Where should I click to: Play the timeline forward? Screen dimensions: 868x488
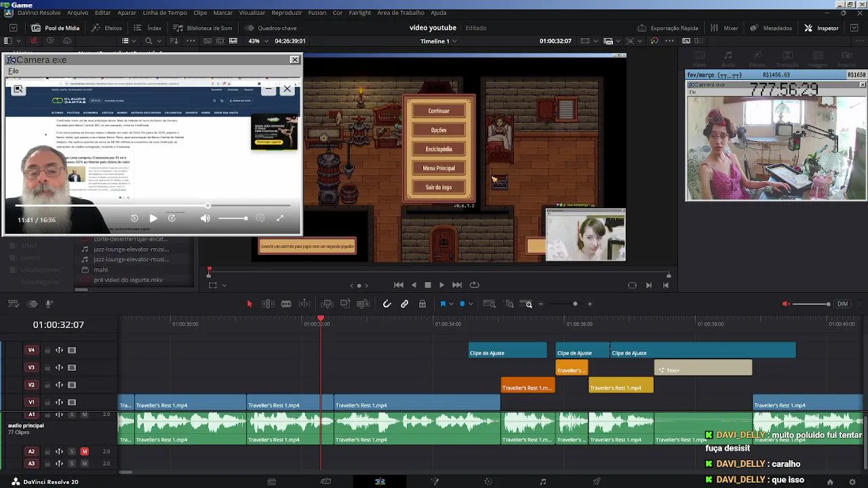[442, 285]
